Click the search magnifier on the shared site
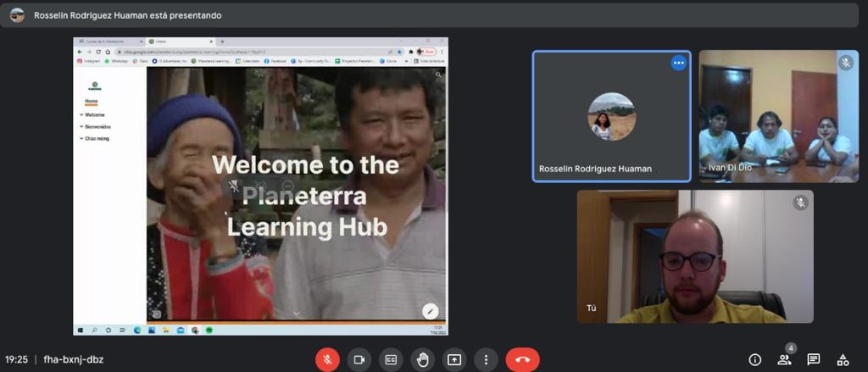 click(x=438, y=75)
